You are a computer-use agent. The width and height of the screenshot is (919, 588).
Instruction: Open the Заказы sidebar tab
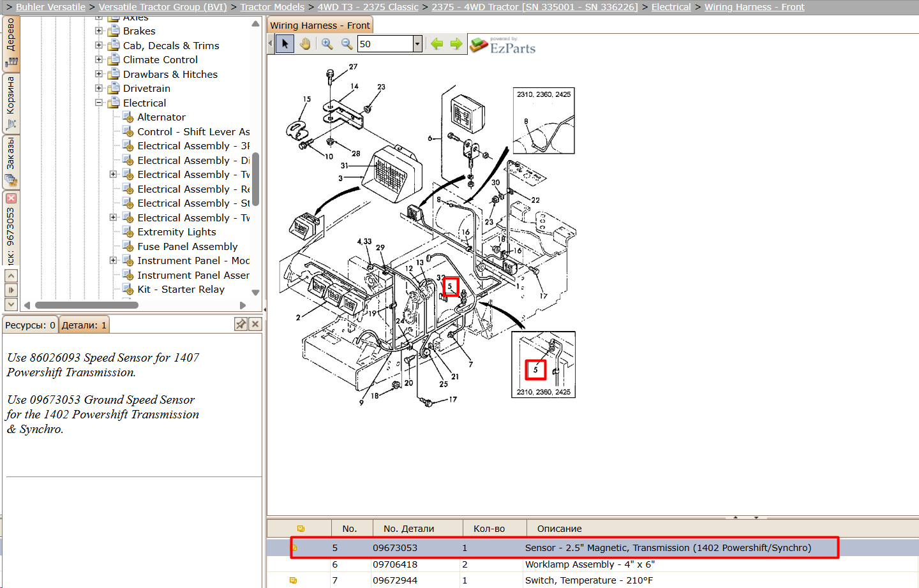click(x=11, y=162)
